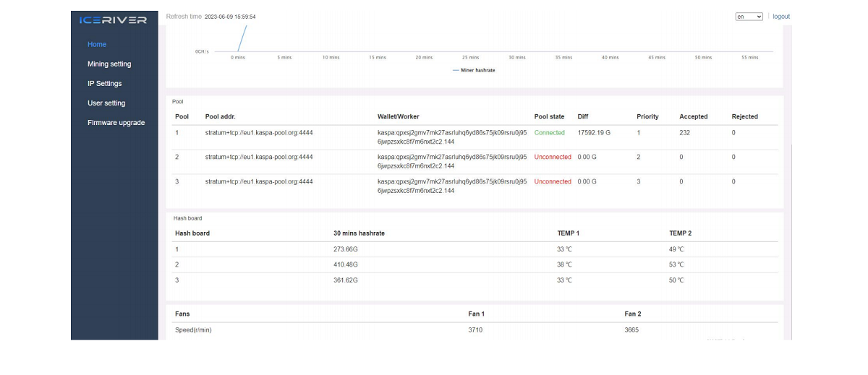The image size is (868, 375).
Task: Select pool 1 stratum address
Action: tap(258, 133)
